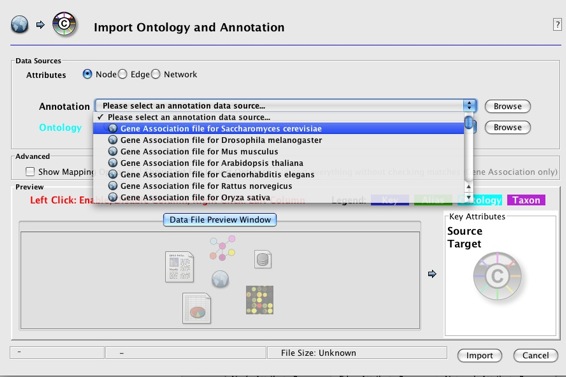Cancel the import dialog
Image resolution: width=566 pixels, height=377 pixels.
[x=536, y=355]
